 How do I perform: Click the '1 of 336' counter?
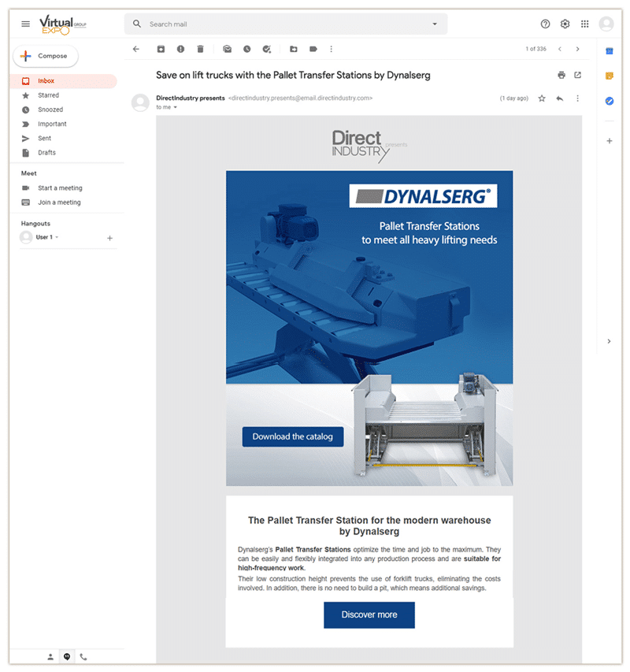535,49
